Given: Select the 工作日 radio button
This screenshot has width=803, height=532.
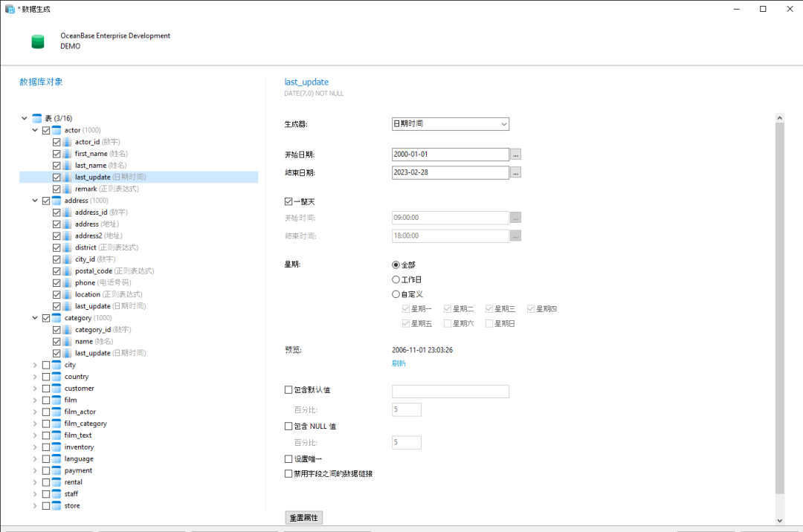Looking at the screenshot, I should (396, 280).
